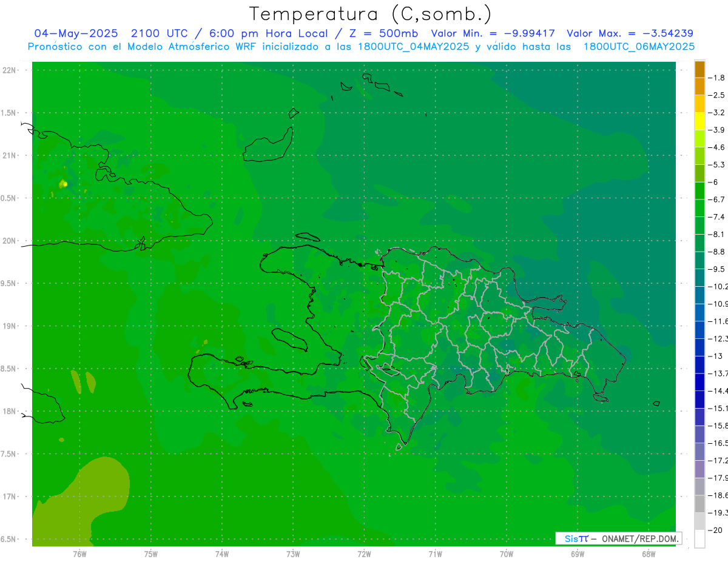Screen dimensions: 728x562
Task: Click the '-4.6' colorbar value
Action: pos(717,147)
